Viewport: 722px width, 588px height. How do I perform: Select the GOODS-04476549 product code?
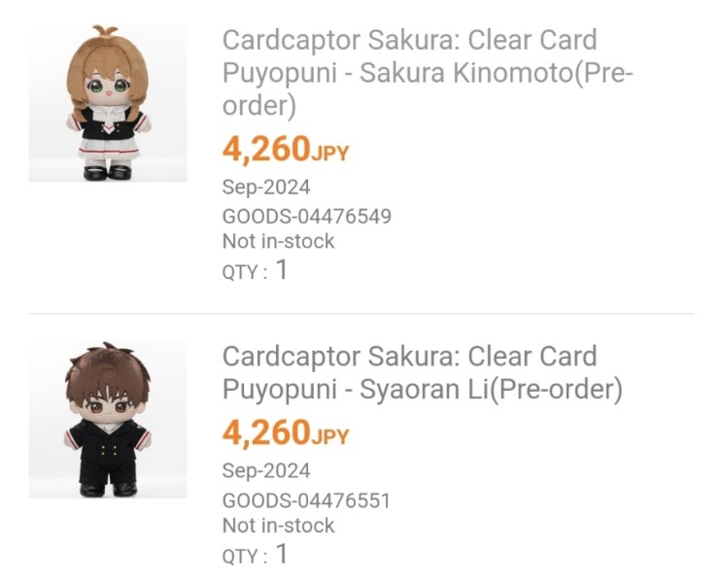tap(306, 216)
